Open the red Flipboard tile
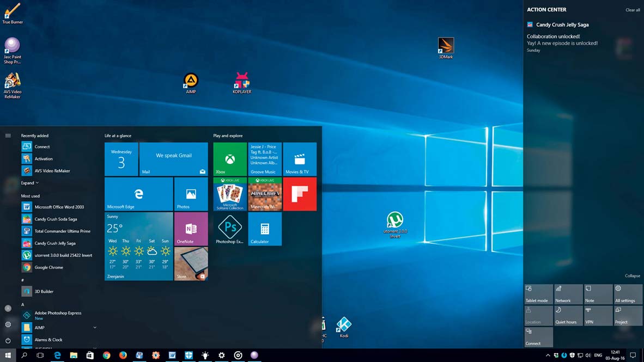Screen dimensions: 644x362 [300, 194]
